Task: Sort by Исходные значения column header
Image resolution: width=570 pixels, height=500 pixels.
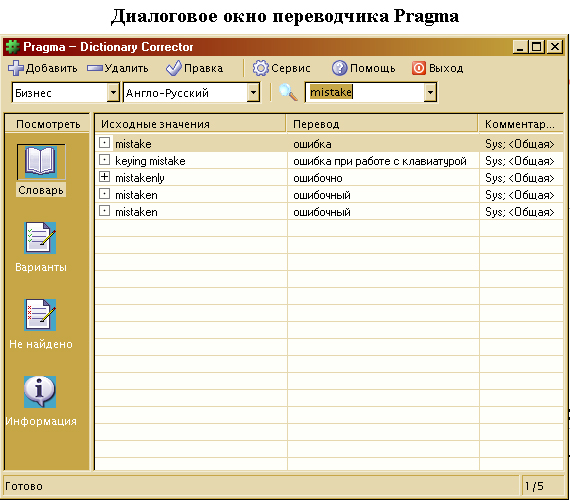Action: 190,124
